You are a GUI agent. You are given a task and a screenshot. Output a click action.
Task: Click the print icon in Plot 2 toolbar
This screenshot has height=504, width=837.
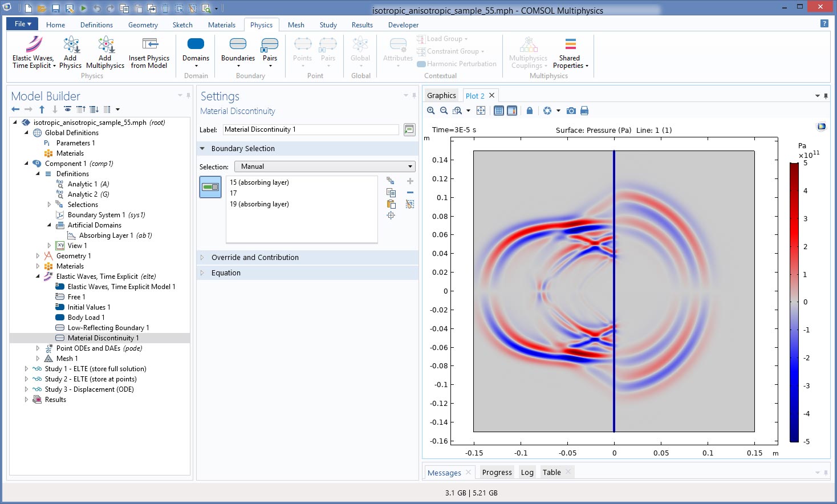tap(584, 111)
